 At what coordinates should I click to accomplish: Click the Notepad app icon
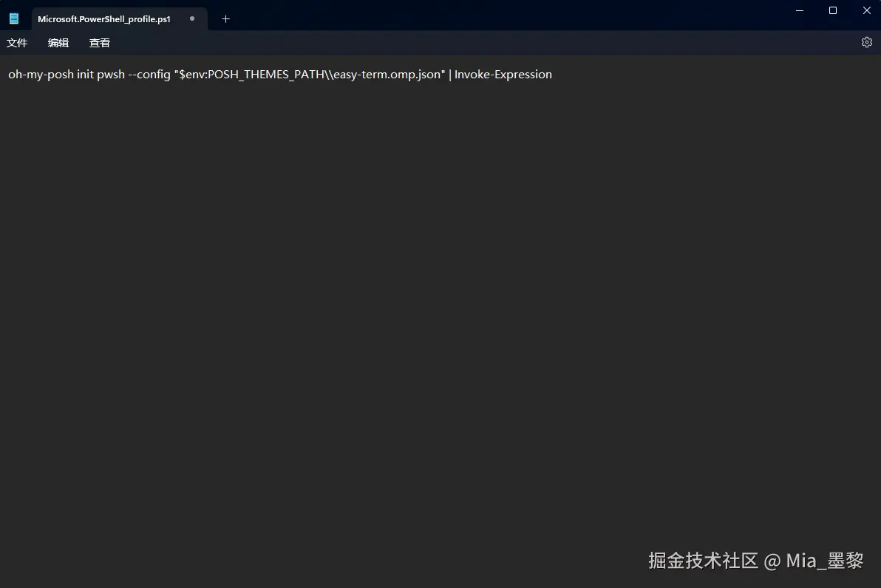click(x=14, y=18)
